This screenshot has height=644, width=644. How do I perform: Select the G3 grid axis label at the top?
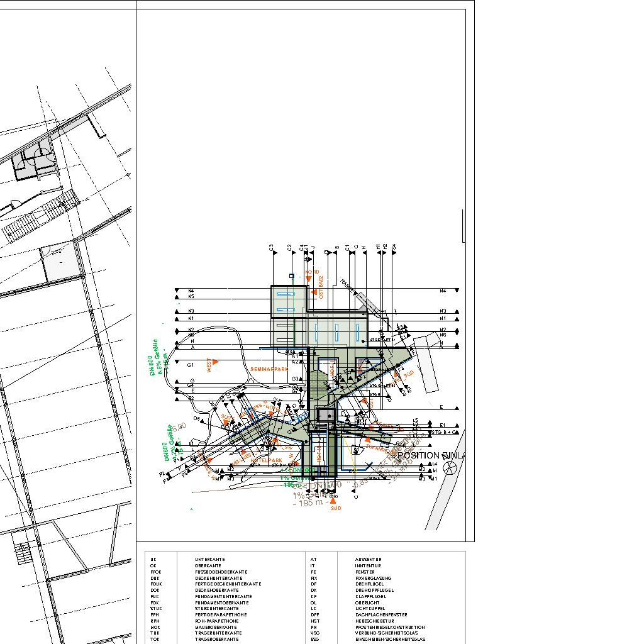click(x=272, y=247)
